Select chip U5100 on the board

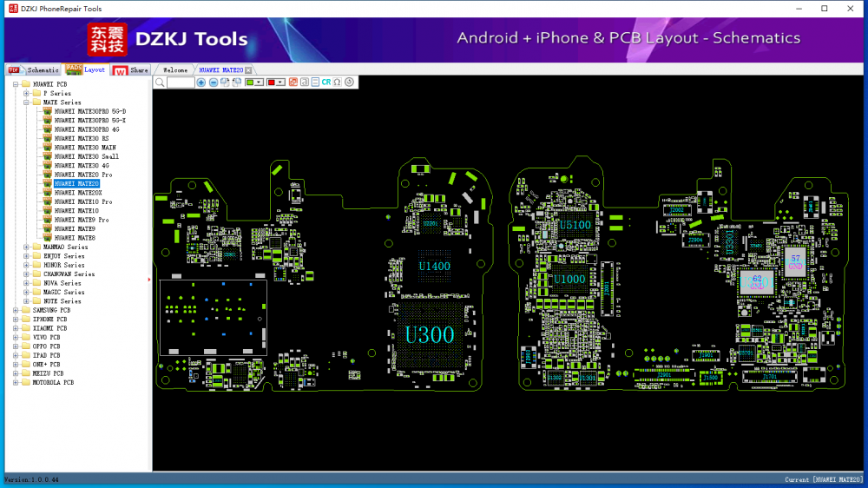click(x=575, y=226)
